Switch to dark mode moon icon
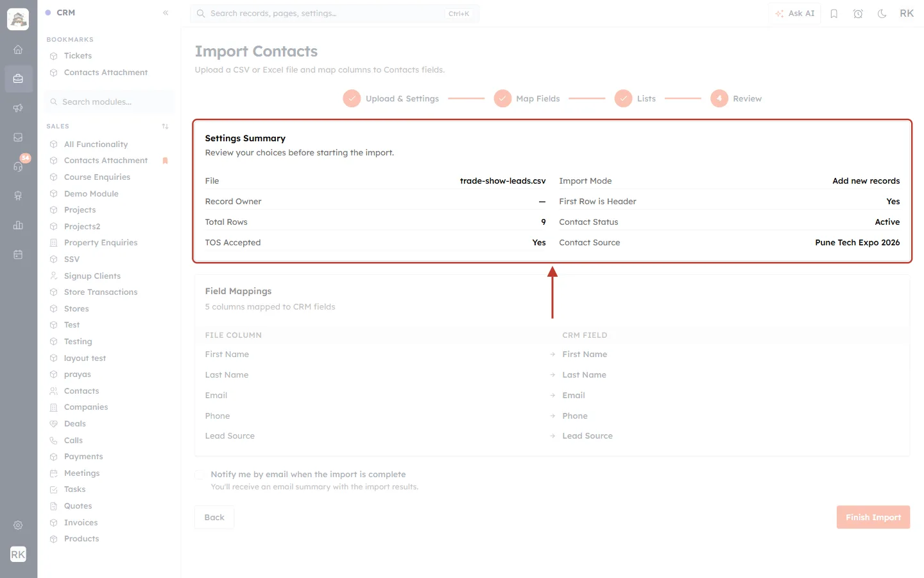This screenshot has height=578, width=924. [x=882, y=13]
